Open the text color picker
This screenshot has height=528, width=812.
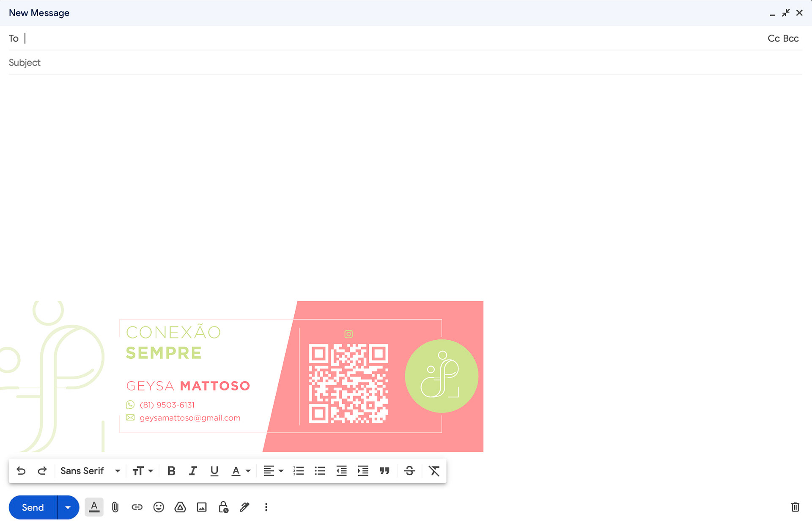pos(241,471)
